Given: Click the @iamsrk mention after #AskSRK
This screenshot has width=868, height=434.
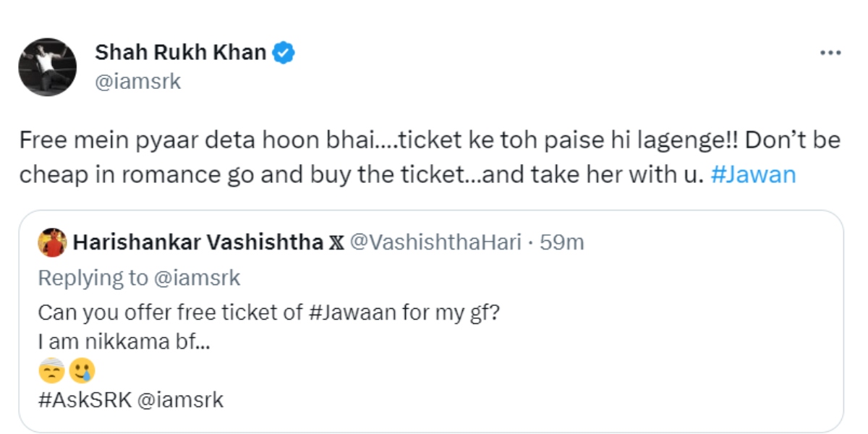Looking at the screenshot, I should pos(179,400).
